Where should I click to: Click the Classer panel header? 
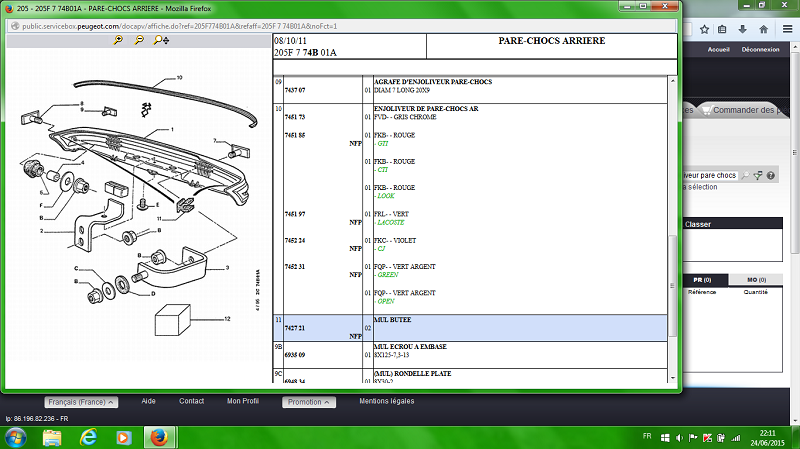pyautogui.click(x=733, y=223)
